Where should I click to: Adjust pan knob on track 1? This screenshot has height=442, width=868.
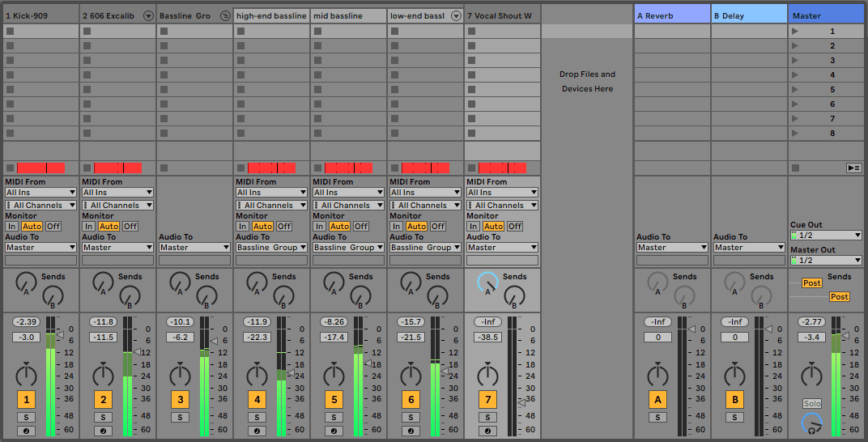coord(26,375)
